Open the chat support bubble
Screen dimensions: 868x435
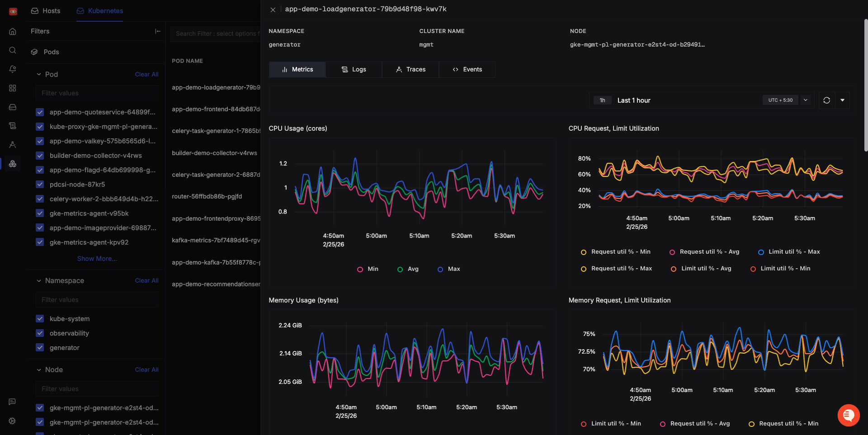[x=848, y=415]
